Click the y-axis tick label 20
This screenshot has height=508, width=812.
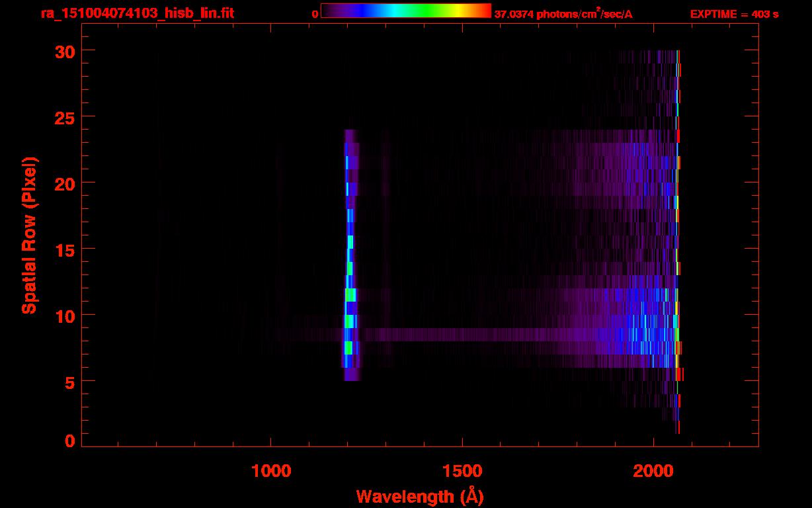tap(64, 183)
